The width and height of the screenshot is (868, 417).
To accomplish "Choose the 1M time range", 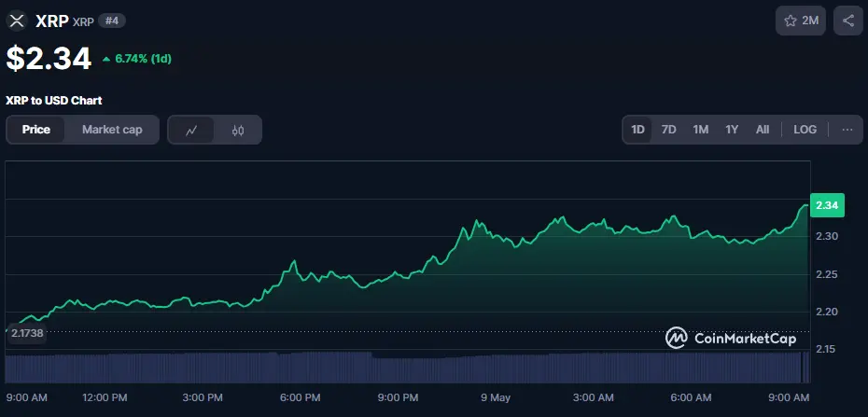I will pyautogui.click(x=700, y=130).
